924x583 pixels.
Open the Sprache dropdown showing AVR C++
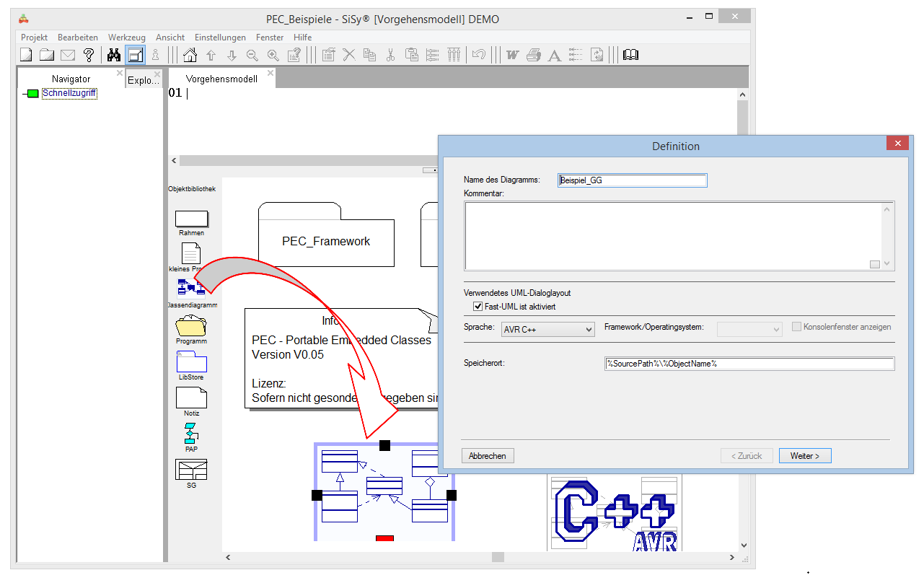(x=547, y=329)
